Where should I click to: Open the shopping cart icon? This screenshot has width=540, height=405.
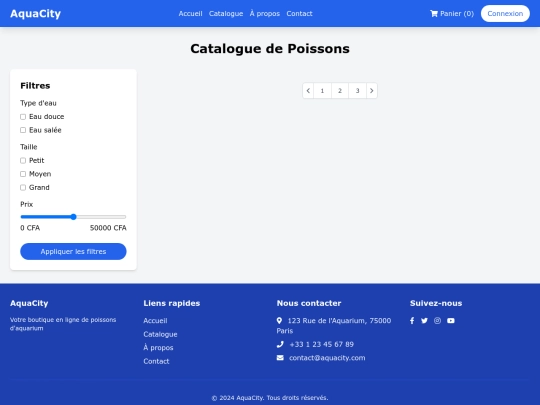pyautogui.click(x=434, y=13)
